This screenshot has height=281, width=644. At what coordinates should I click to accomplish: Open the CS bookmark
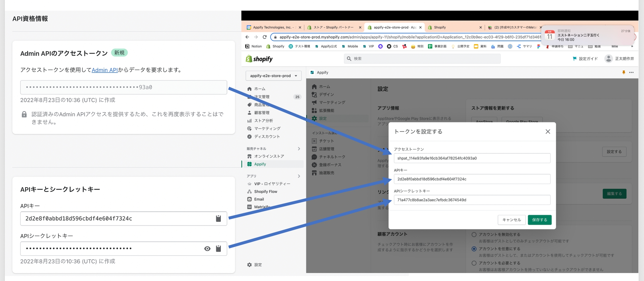[392, 46]
